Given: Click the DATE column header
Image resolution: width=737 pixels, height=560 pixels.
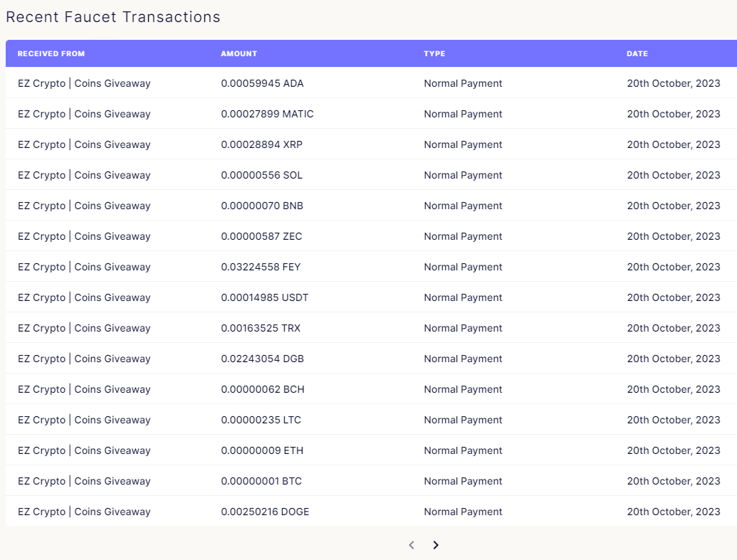Looking at the screenshot, I should click(637, 53).
